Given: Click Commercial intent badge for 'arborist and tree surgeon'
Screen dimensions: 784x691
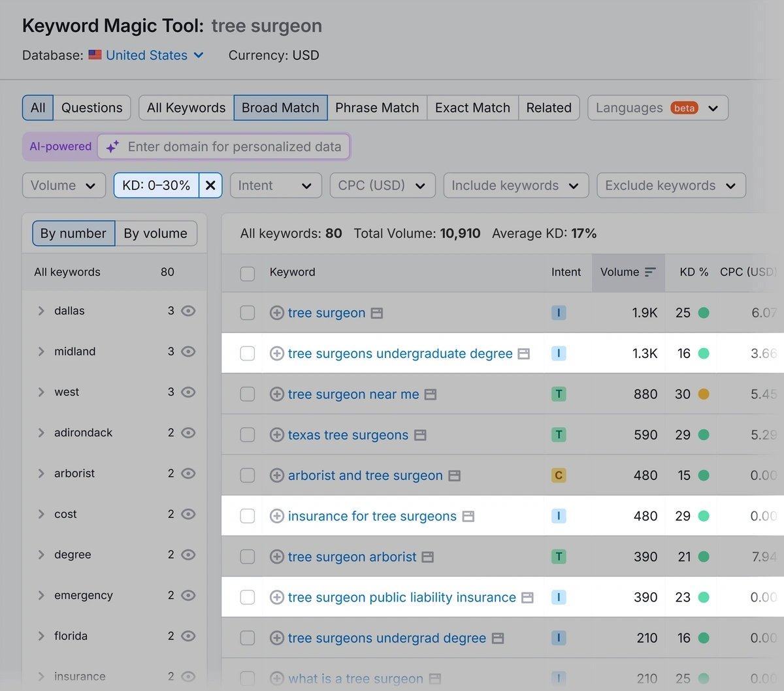Looking at the screenshot, I should coord(559,475).
